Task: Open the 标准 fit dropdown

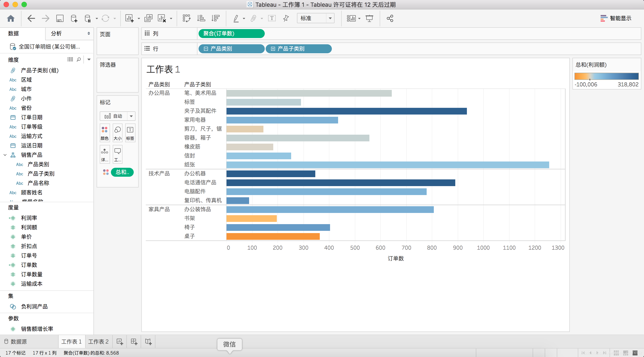Action: click(x=316, y=18)
